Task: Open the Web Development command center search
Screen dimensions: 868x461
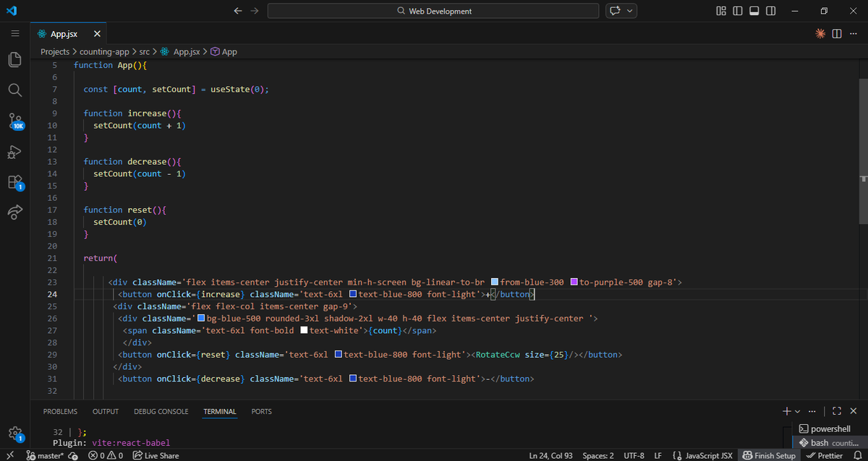Action: (433, 11)
